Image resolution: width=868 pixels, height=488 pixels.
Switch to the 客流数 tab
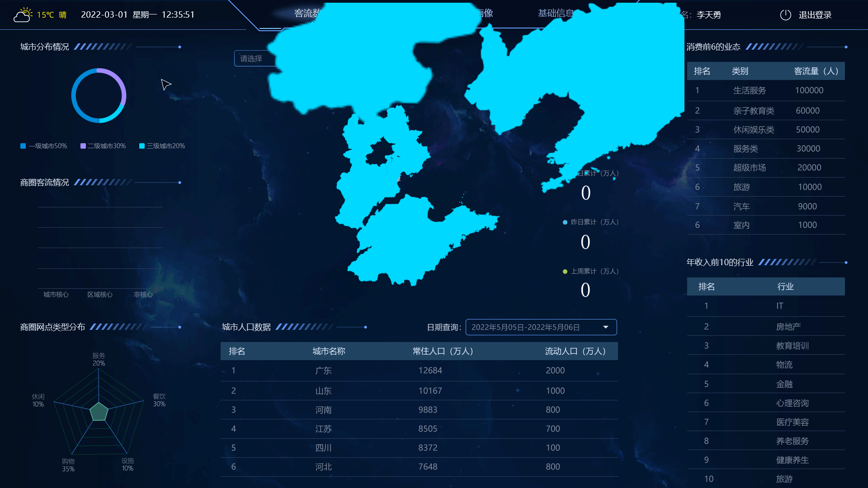point(307,14)
